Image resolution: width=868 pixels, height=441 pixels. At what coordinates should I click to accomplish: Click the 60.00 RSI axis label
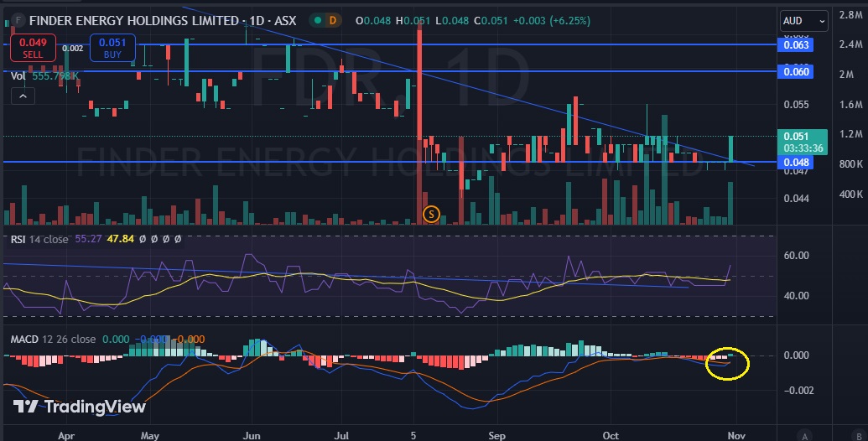797,256
